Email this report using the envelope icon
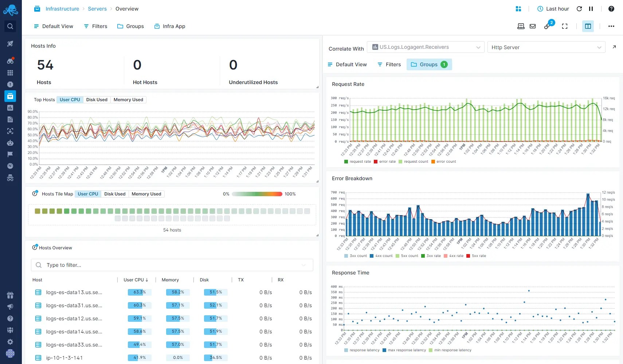The width and height of the screenshot is (623, 364). 533,26
